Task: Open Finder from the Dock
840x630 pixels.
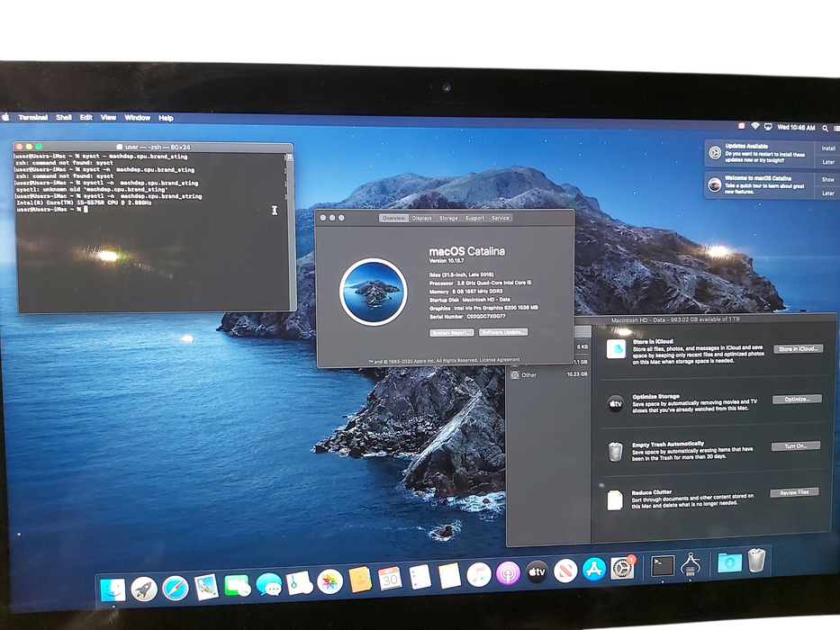Action: pyautogui.click(x=113, y=590)
